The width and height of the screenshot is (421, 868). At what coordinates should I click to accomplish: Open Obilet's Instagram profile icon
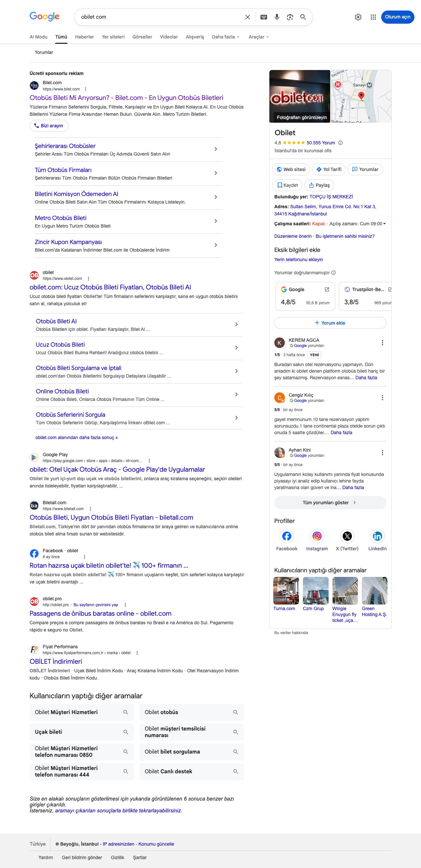[317, 536]
